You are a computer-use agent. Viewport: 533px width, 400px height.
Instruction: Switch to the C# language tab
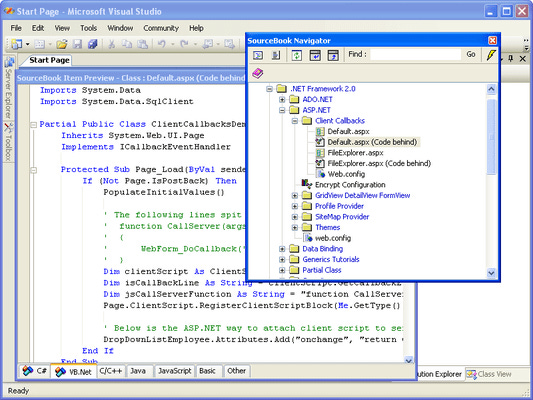pos(35,371)
